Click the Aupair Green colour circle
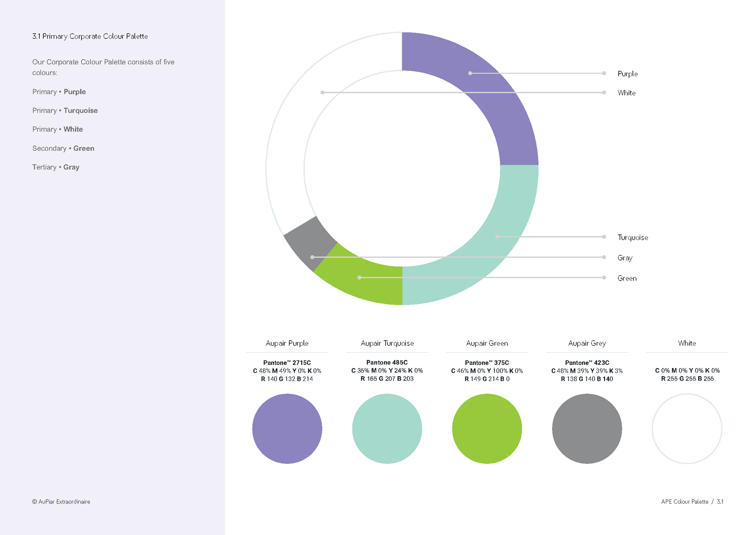This screenshot has height=535, width=756. (487, 429)
